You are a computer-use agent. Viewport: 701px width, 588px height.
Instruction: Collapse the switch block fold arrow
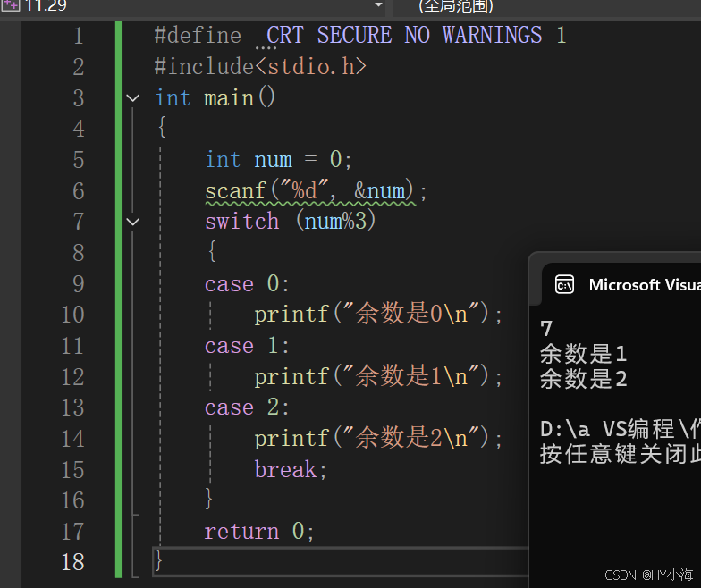coord(132,222)
